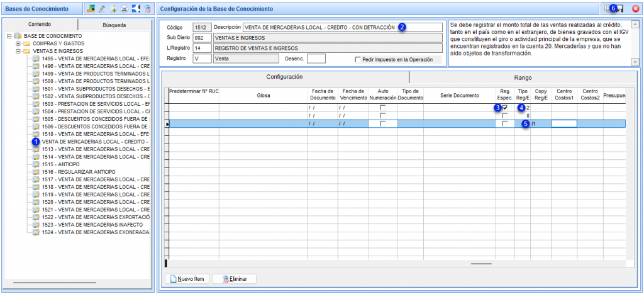Click the document icon beside item 1523
Screen dimensions: 644x294
tap(36, 225)
